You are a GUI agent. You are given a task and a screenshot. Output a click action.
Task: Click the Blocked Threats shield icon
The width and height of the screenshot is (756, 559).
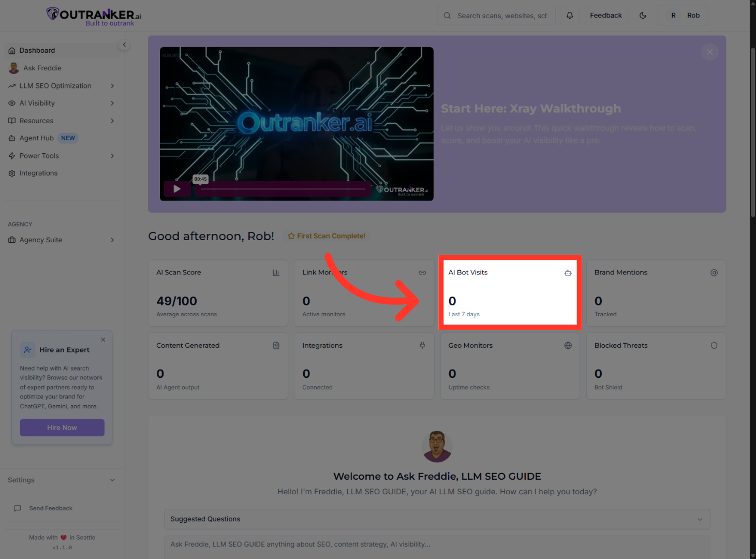(714, 345)
